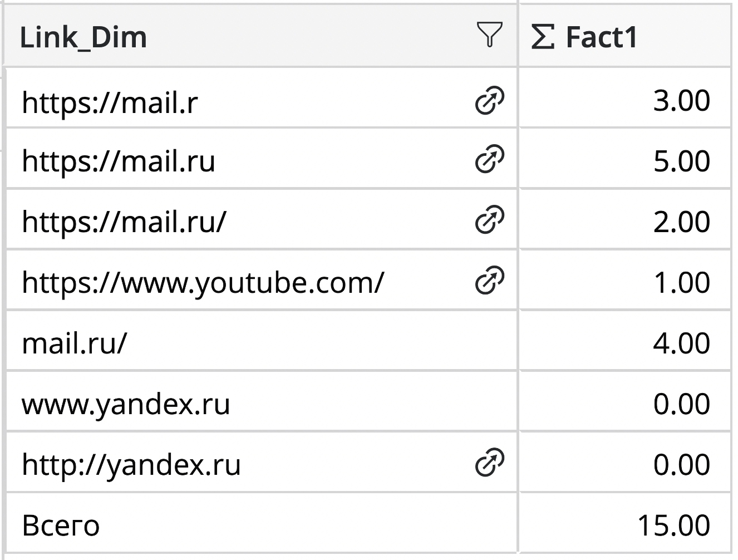Image resolution: width=738 pixels, height=560 pixels.
Task: Click the Всего total row label
Action: click(61, 525)
